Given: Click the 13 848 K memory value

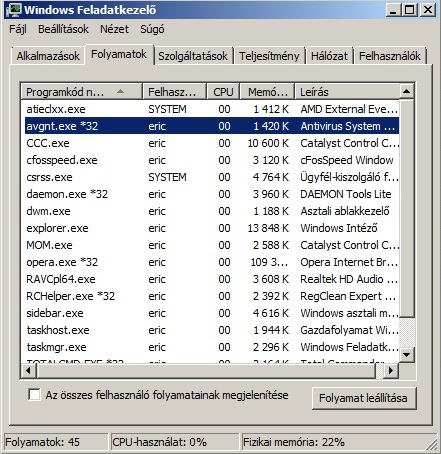Looking at the screenshot, I should (x=268, y=228).
